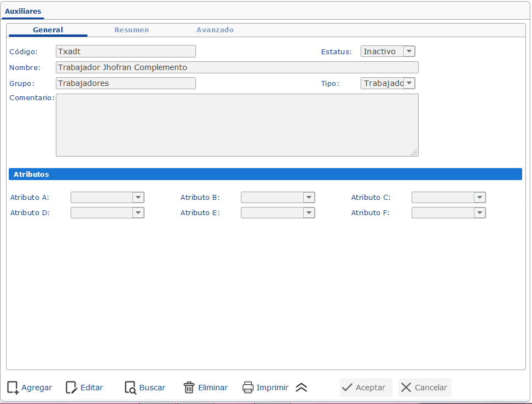Switch to the General tab
The height and width of the screenshot is (404, 532).
tap(48, 30)
